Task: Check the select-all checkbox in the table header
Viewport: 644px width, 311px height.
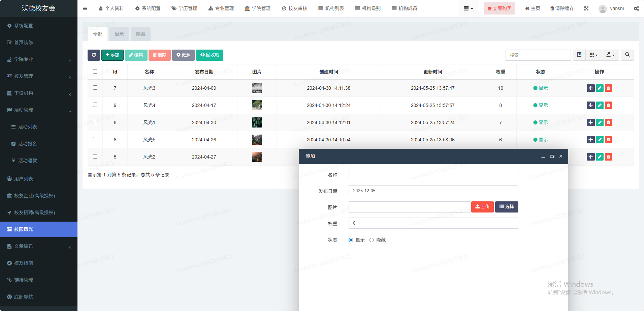Action: [x=95, y=72]
